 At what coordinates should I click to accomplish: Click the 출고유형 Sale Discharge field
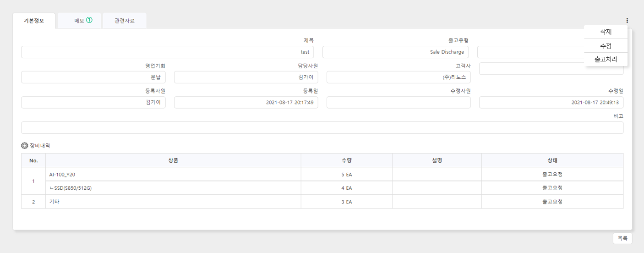(396, 52)
